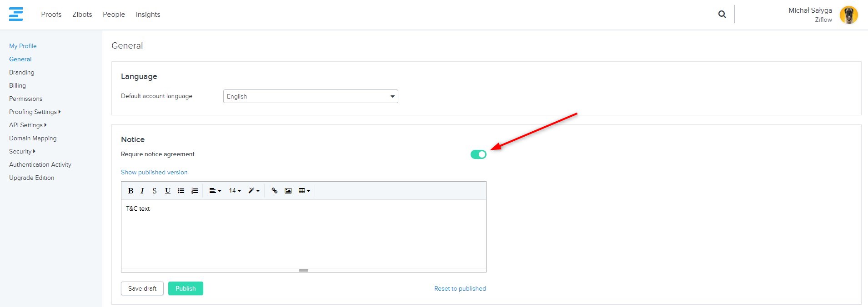The image size is (868, 307).
Task: Click the Publish button
Action: 186,288
